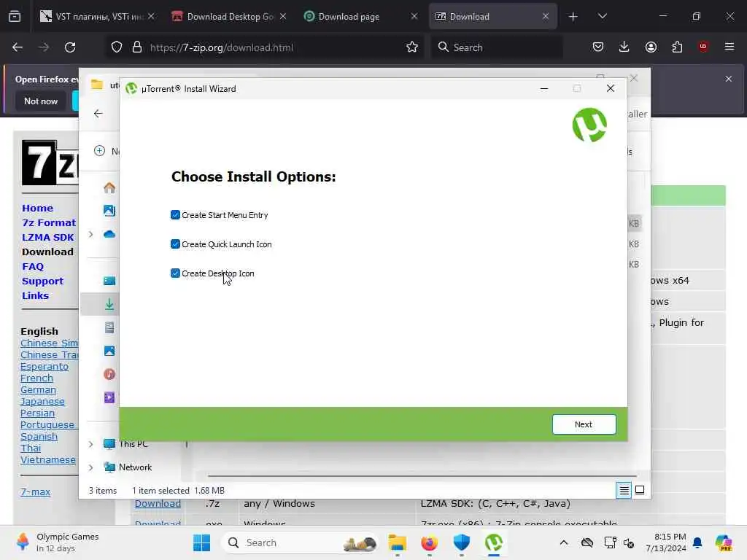Screen dimensions: 747x560
Task: Switch File Explorer to details view
Action: pos(624,490)
